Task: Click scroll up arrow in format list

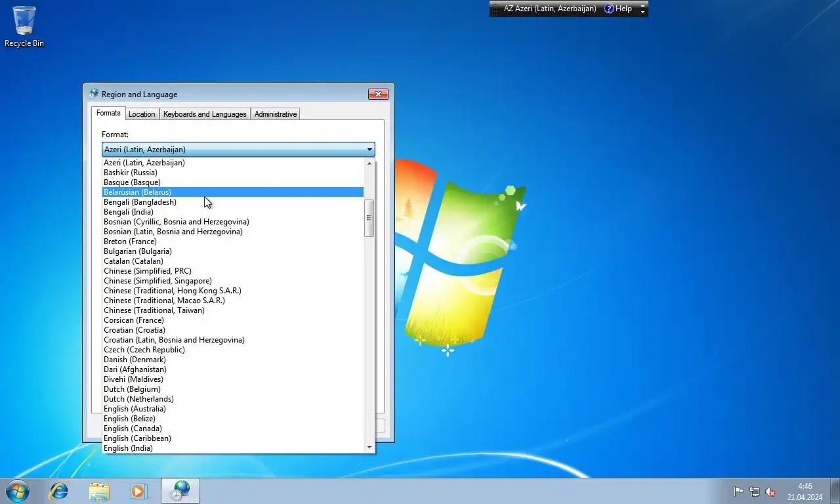Action: 369,163
